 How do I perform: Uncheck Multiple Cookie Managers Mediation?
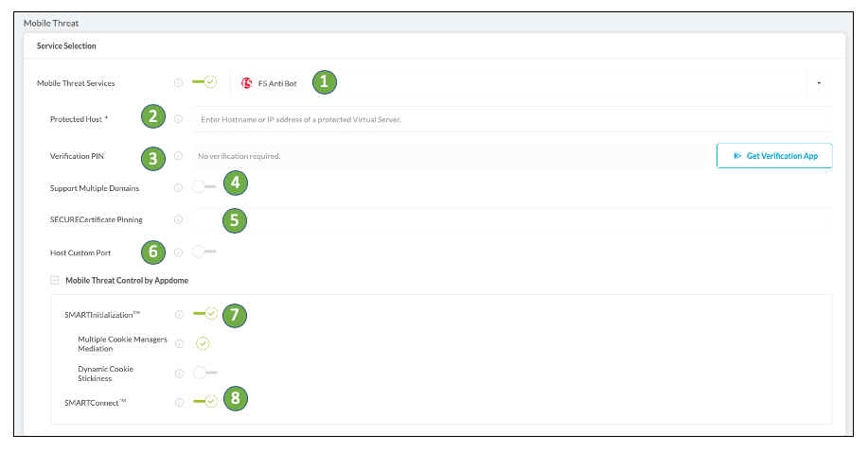203,343
